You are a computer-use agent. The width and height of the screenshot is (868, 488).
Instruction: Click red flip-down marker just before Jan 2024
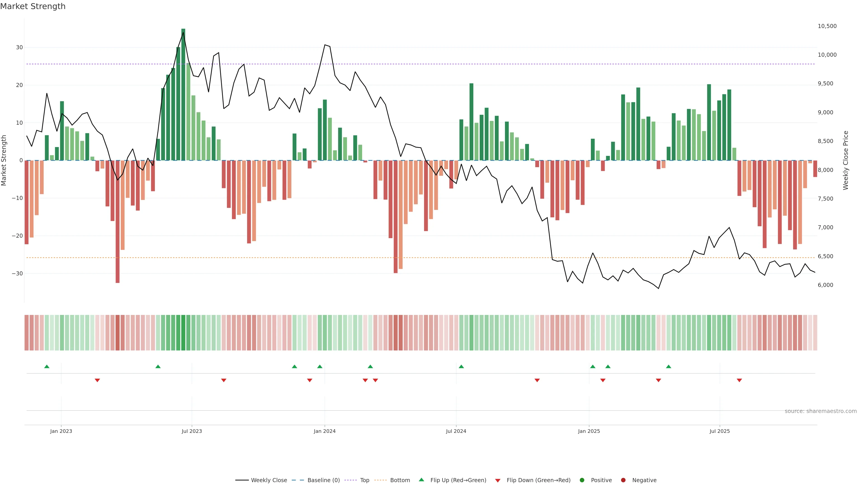pos(310,380)
